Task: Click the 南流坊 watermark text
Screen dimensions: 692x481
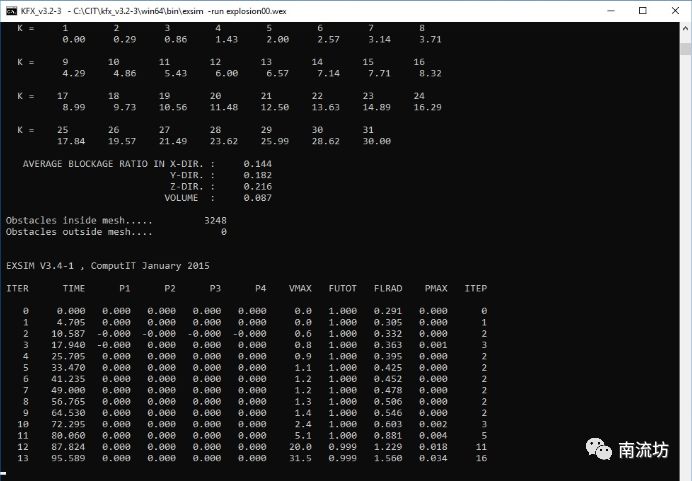Action: point(647,452)
